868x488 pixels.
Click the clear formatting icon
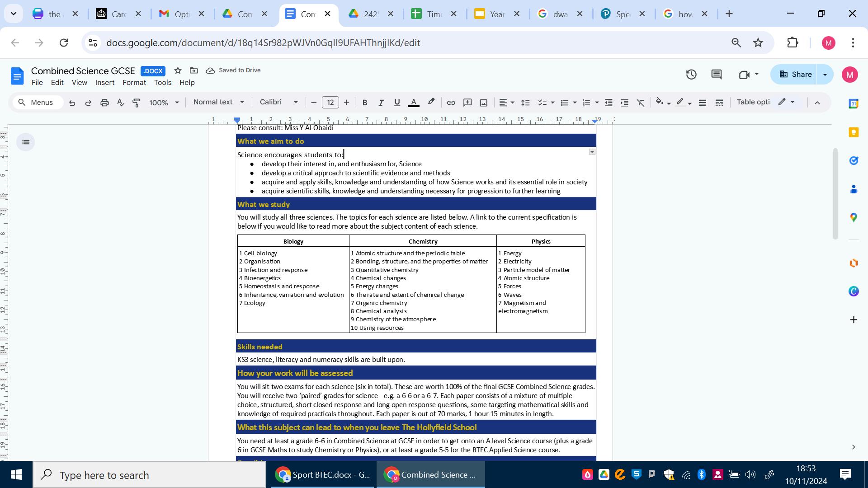641,103
